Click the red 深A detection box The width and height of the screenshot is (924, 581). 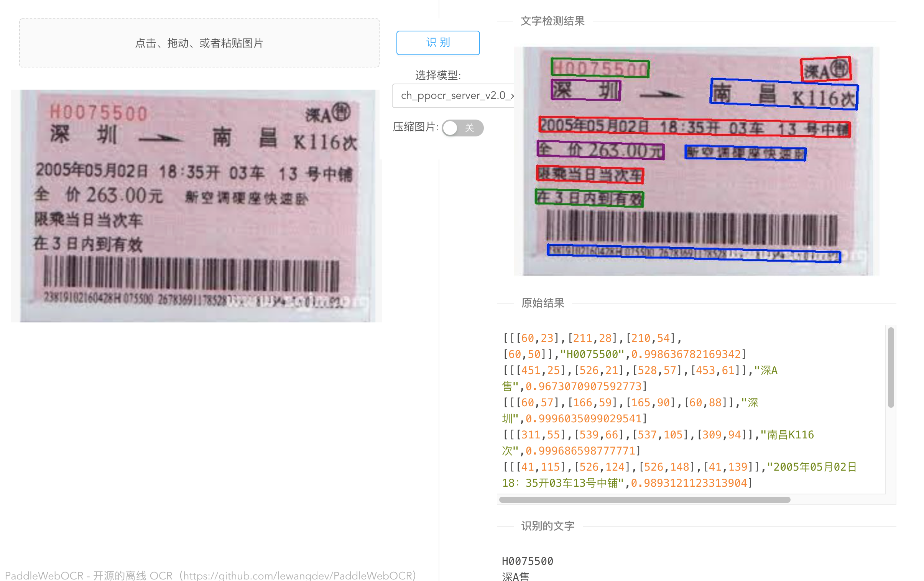point(826,69)
